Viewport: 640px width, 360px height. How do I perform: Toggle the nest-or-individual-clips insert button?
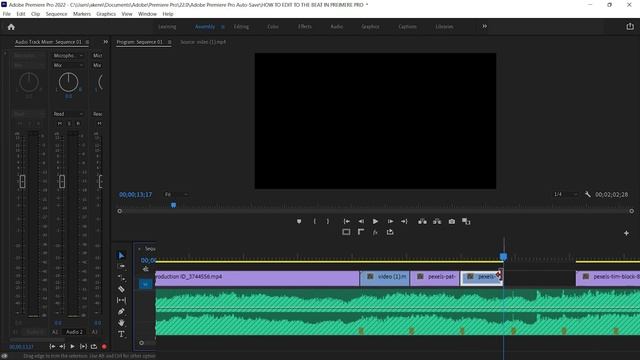(146, 269)
